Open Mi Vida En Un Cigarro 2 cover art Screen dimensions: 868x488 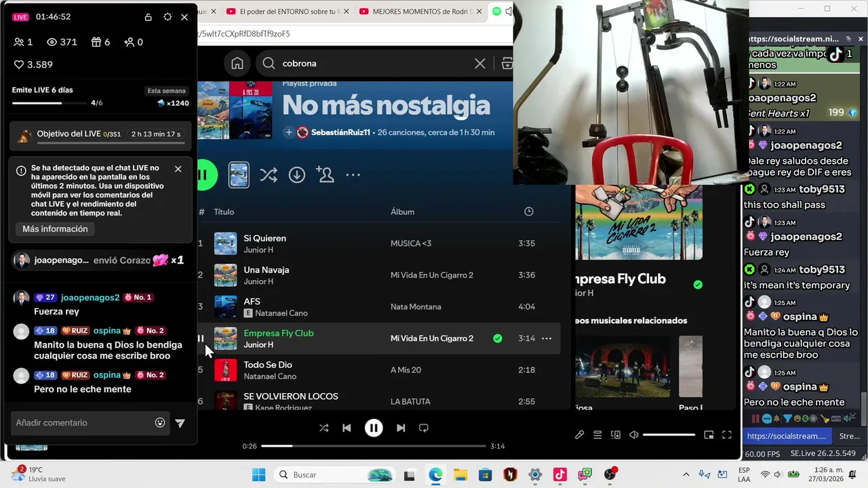point(639,222)
